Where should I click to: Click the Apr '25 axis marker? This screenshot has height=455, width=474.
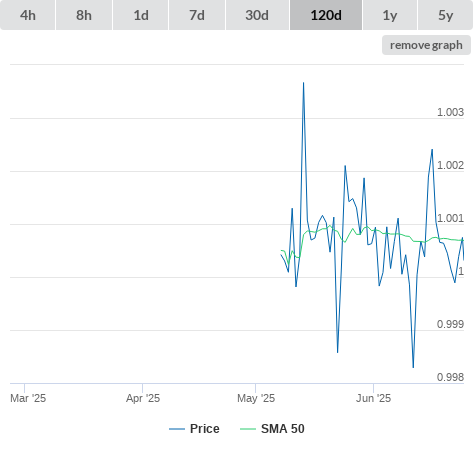[143, 398]
